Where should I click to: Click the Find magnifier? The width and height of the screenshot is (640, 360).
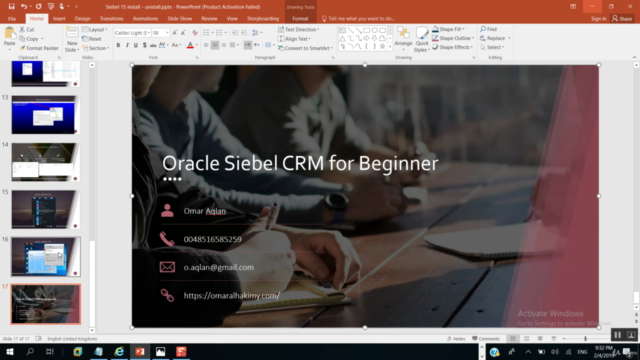(489, 29)
